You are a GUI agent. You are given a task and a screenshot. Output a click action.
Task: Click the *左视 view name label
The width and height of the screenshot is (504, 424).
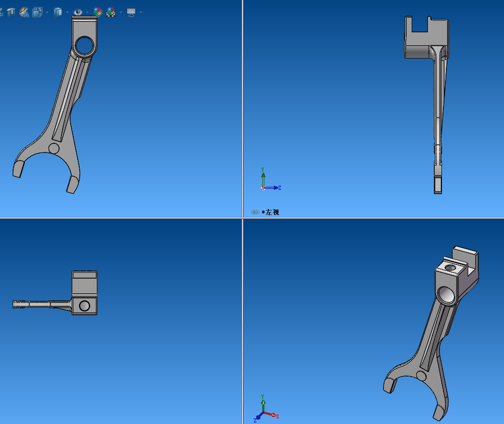coord(272,213)
